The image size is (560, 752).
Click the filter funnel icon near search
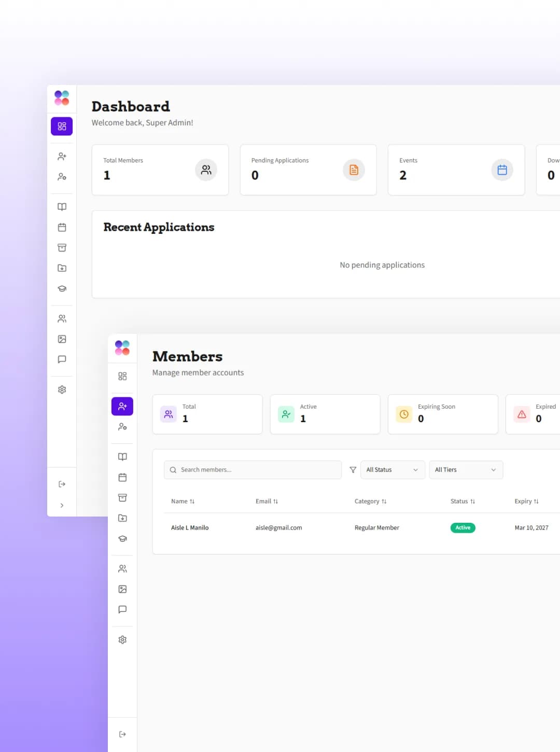pos(353,469)
